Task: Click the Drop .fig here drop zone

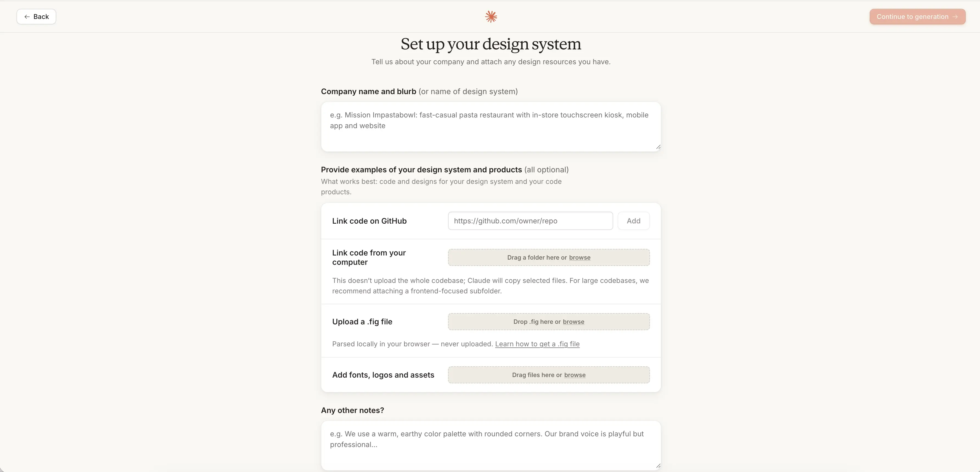Action: pos(549,321)
